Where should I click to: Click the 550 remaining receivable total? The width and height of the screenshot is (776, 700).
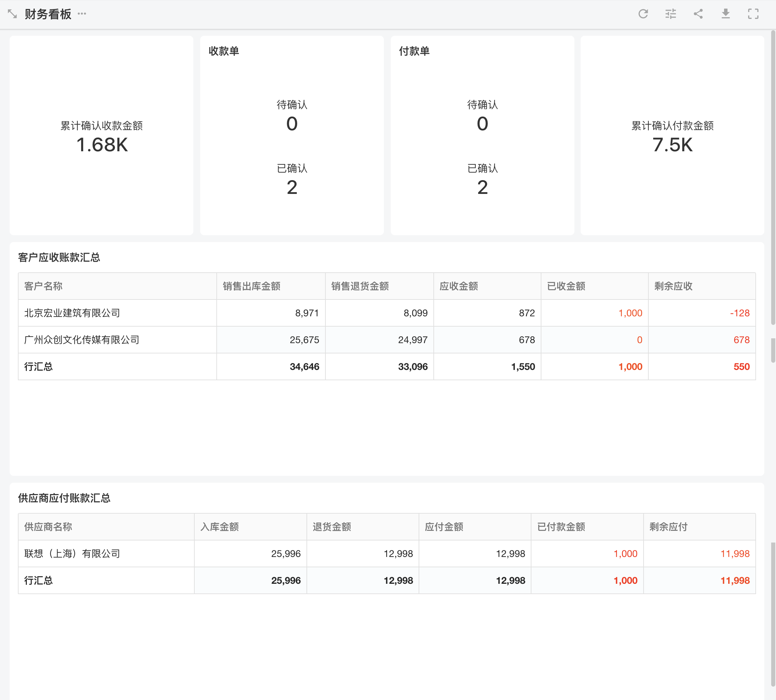702,367
